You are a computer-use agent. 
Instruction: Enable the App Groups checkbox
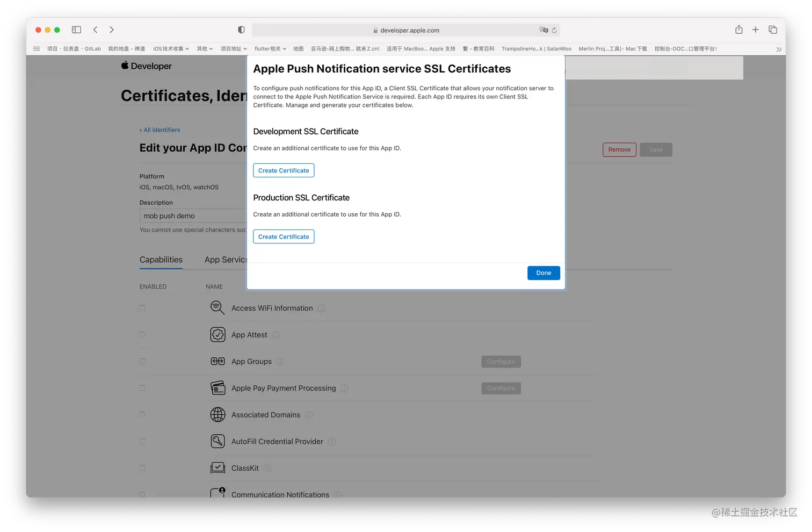coord(142,361)
